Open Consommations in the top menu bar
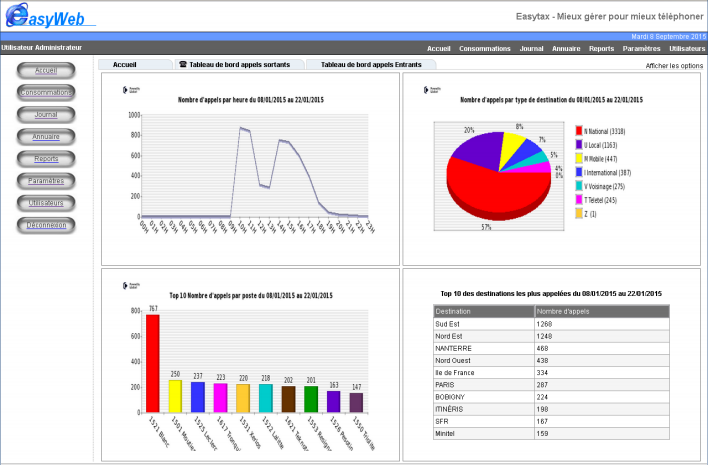This screenshot has height=465, width=708. (484, 48)
